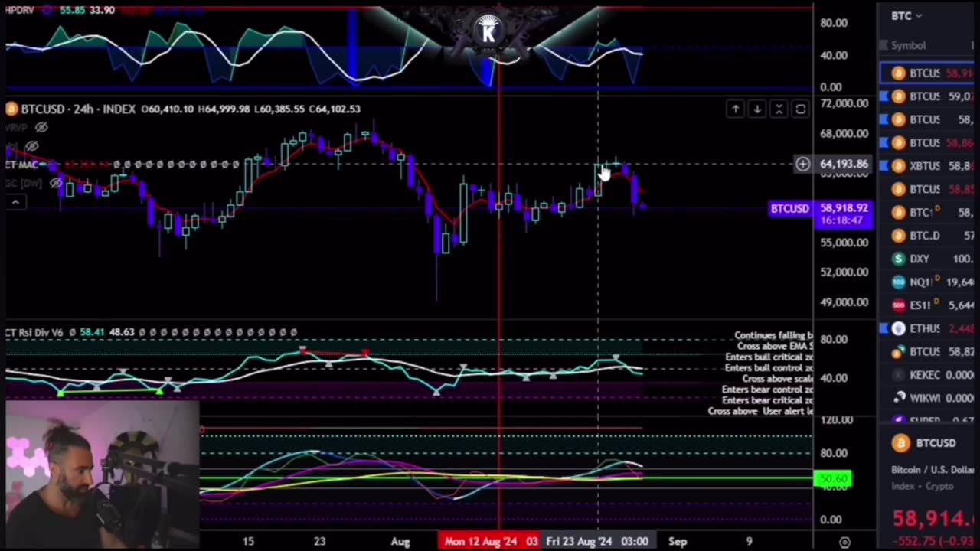This screenshot has width=980, height=551.
Task: Click the CT Rsi Div V6 indicator label
Action: 34,332
